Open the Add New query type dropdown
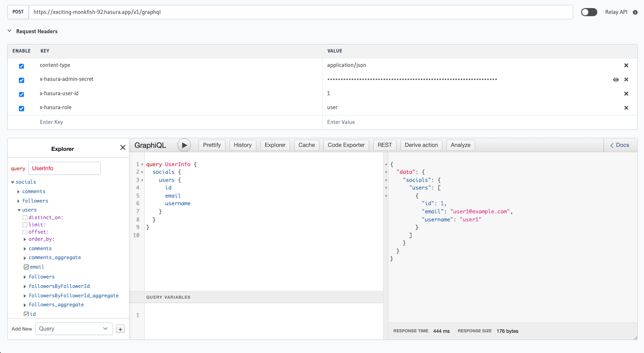The image size is (644, 353). [x=74, y=329]
